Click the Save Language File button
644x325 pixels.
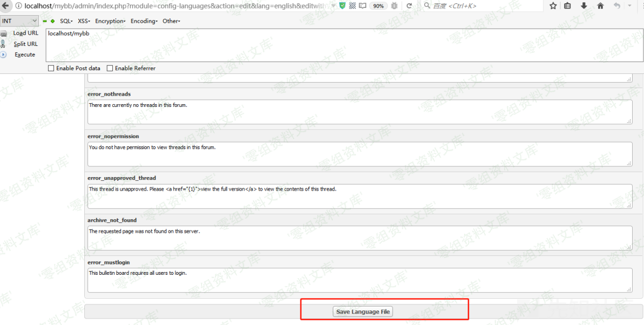[363, 312]
